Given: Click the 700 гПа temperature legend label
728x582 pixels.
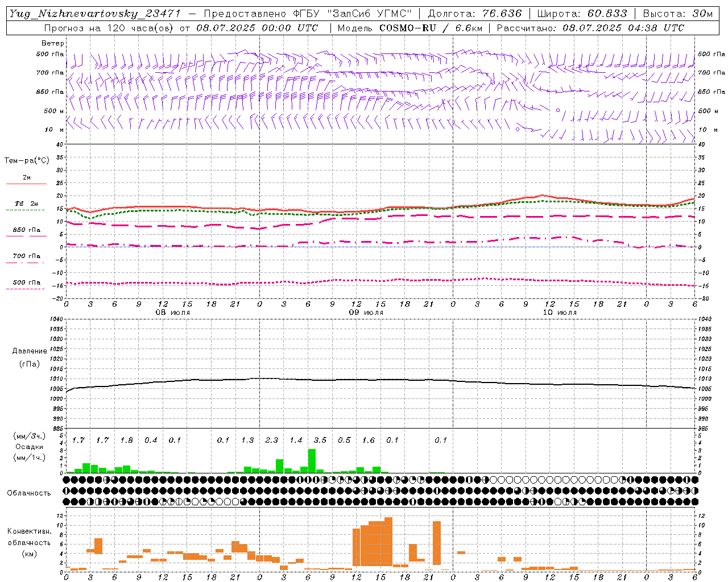Looking at the screenshot, I should click(26, 256).
